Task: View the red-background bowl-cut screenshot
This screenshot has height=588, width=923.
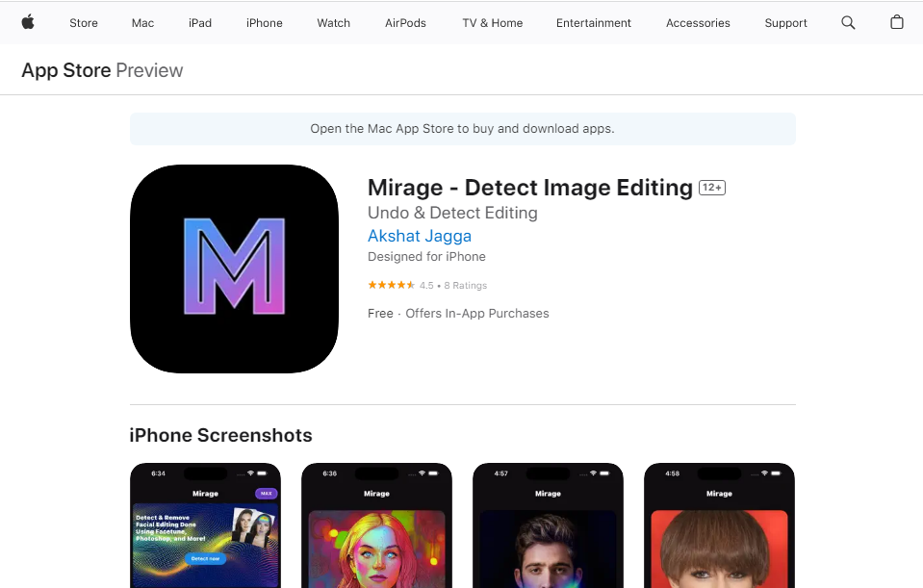Action: point(718,525)
